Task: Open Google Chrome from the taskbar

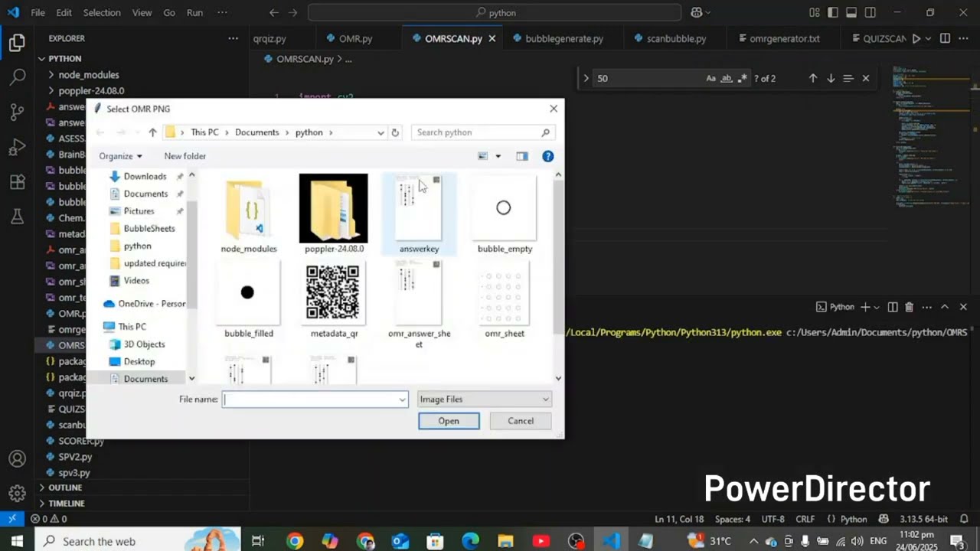Action: [295, 541]
